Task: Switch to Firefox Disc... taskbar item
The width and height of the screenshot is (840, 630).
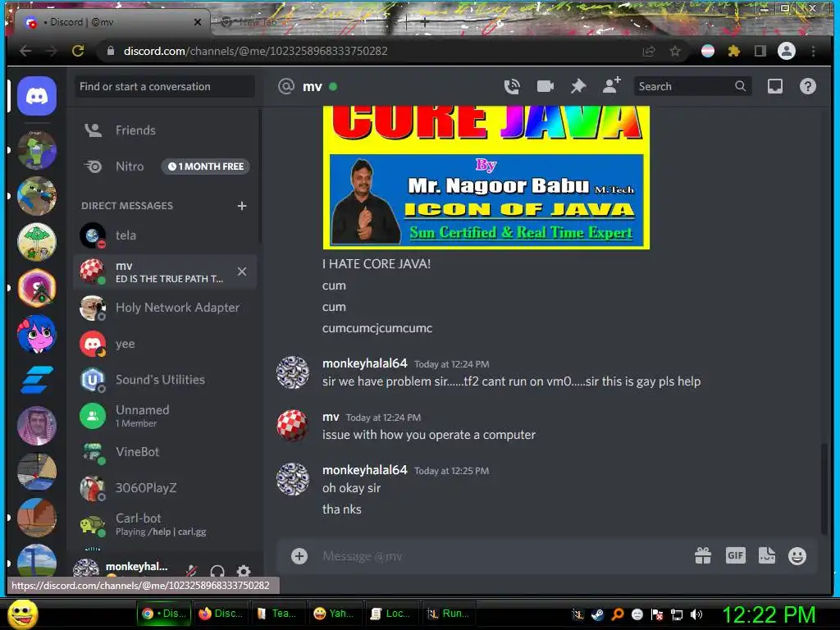Action: click(221, 614)
